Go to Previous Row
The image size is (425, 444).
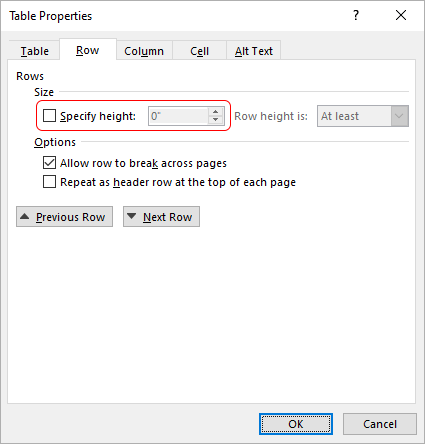(x=64, y=217)
